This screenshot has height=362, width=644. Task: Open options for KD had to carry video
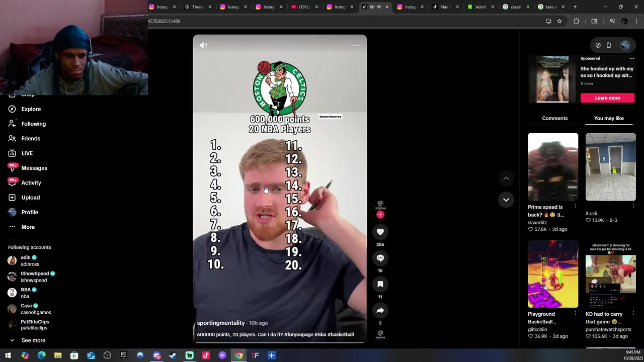pos(633,314)
